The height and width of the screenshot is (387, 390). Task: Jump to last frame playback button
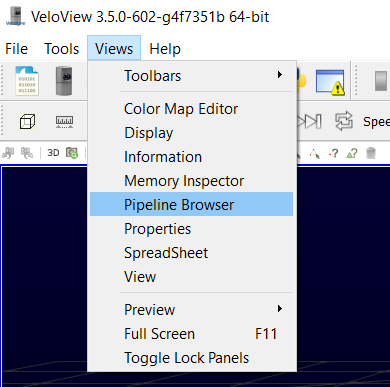pyautogui.click(x=310, y=121)
